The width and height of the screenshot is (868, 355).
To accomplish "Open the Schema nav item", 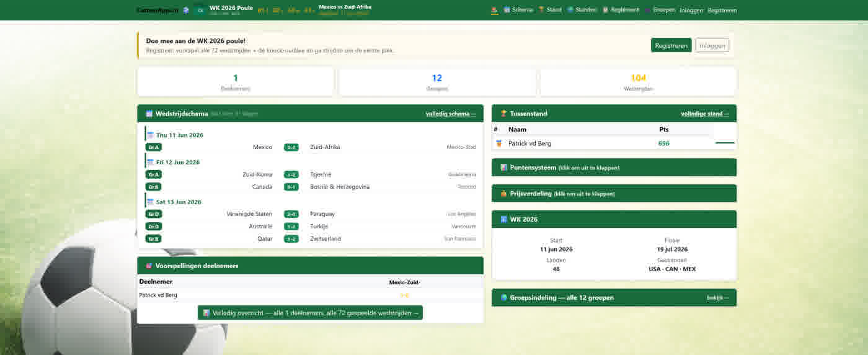I will point(518,10).
